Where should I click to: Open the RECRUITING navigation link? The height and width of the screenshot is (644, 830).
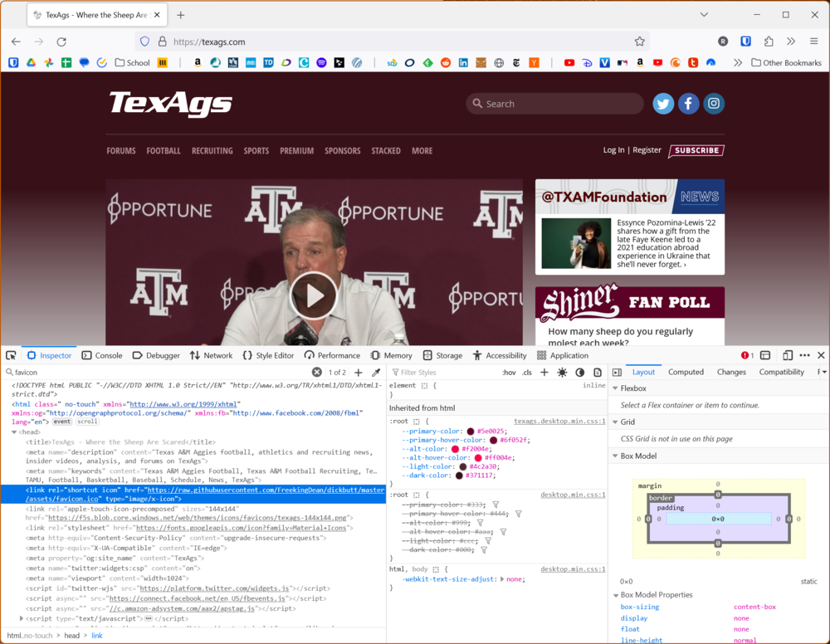(x=212, y=151)
